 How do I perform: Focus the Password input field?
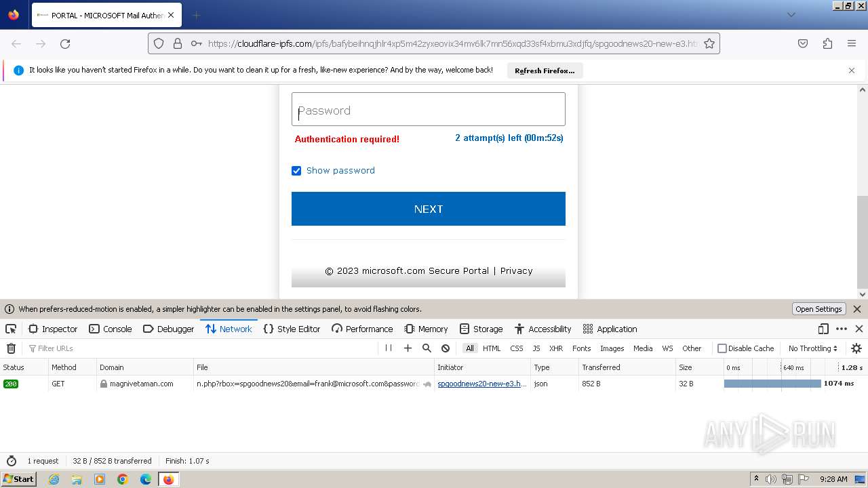(428, 110)
